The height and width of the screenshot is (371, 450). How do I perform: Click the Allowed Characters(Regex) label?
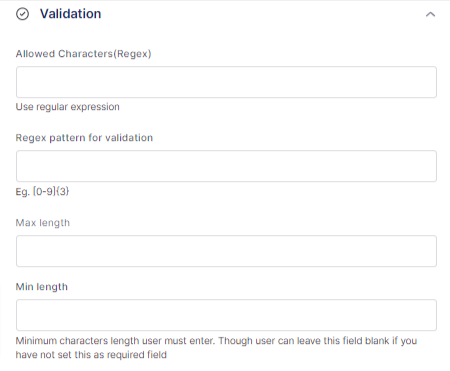click(83, 54)
